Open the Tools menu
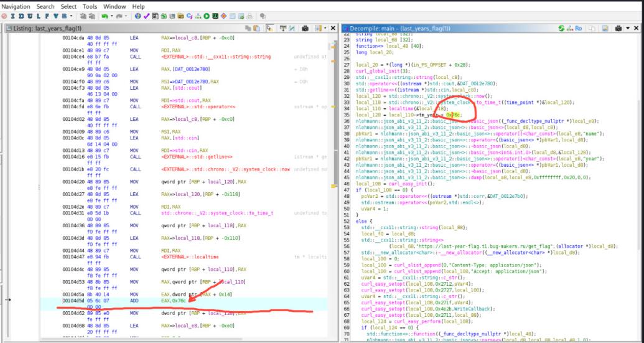 [90, 7]
